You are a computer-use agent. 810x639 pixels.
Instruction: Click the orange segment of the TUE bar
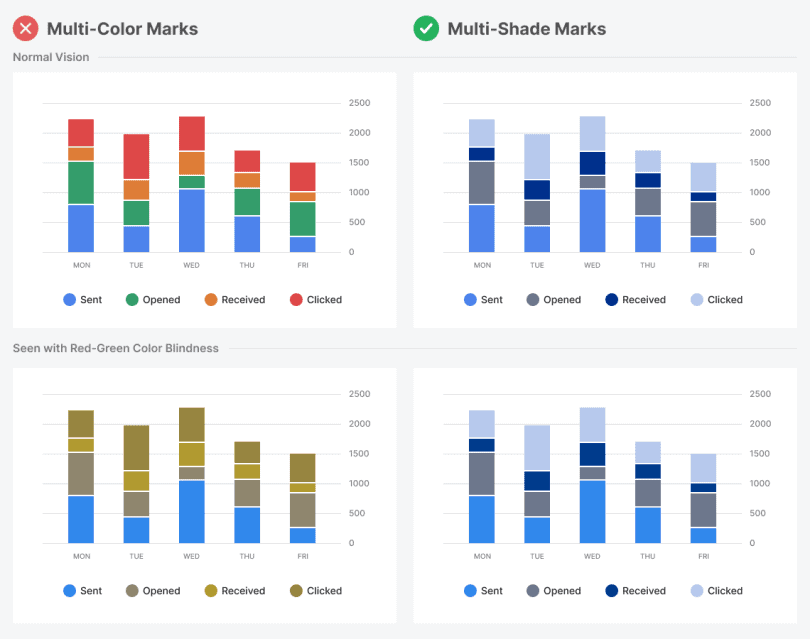[x=136, y=189]
